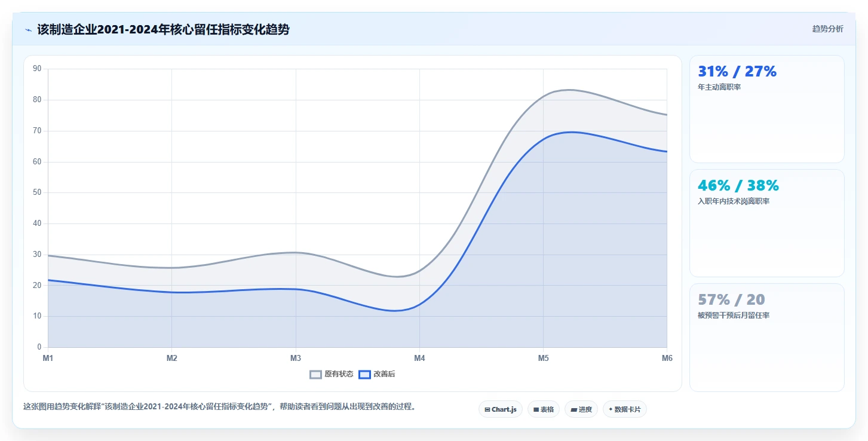Click the blue 改善后 legend color box
The width and height of the screenshot is (868, 441).
pos(364,374)
